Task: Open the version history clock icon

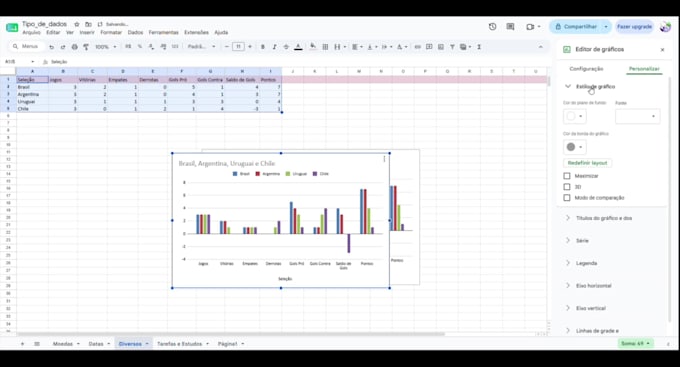Action: click(493, 26)
